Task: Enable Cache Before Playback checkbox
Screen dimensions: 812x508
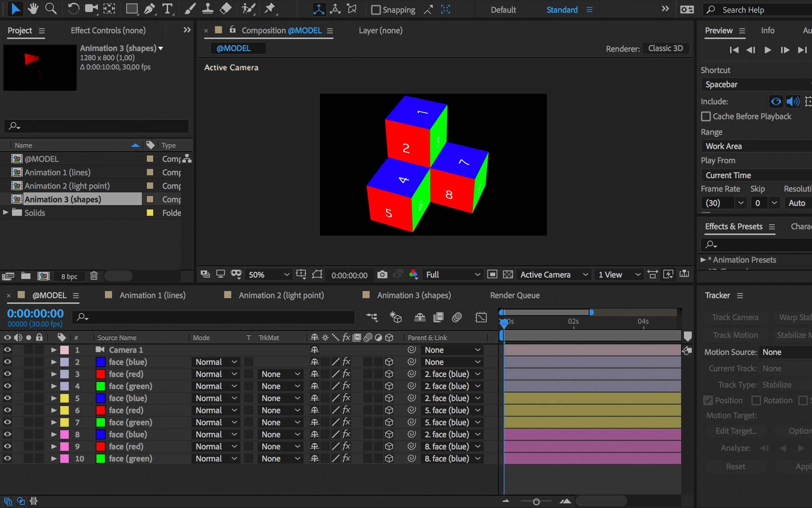Action: click(x=705, y=116)
